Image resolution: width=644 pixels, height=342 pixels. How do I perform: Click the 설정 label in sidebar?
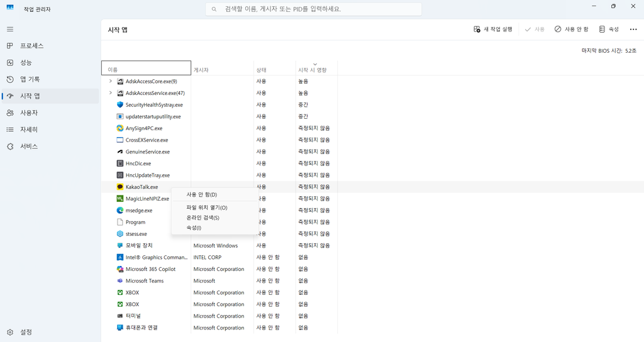point(26,332)
